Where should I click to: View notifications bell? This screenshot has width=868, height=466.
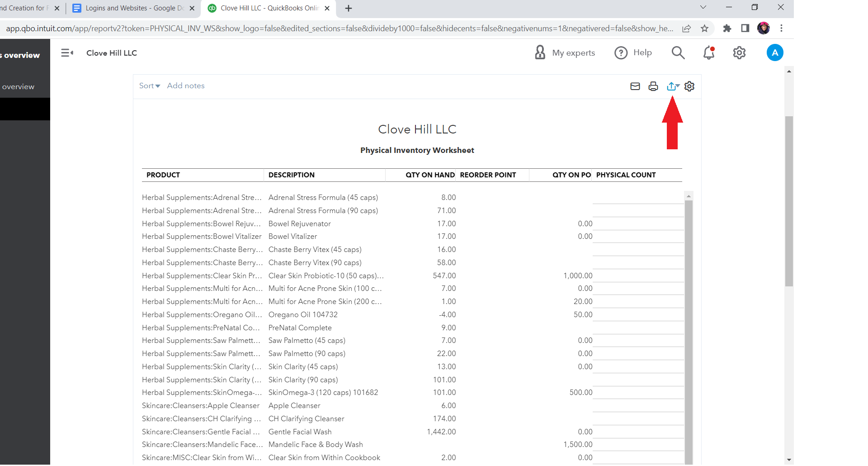point(709,52)
